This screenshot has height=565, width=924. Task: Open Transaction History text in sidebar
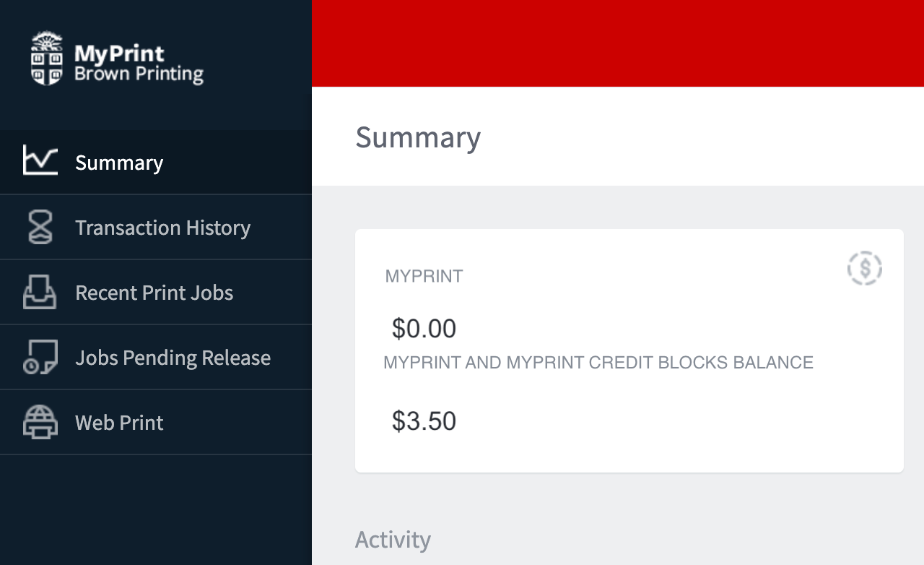click(162, 228)
